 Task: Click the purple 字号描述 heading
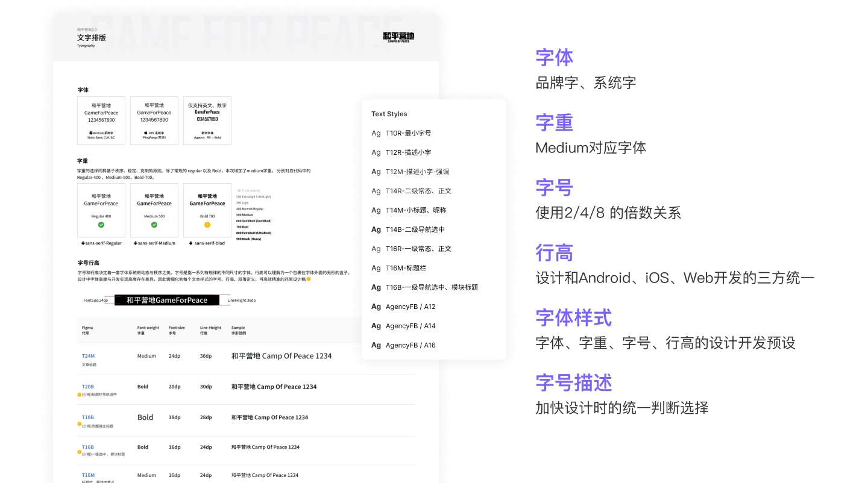tap(574, 383)
